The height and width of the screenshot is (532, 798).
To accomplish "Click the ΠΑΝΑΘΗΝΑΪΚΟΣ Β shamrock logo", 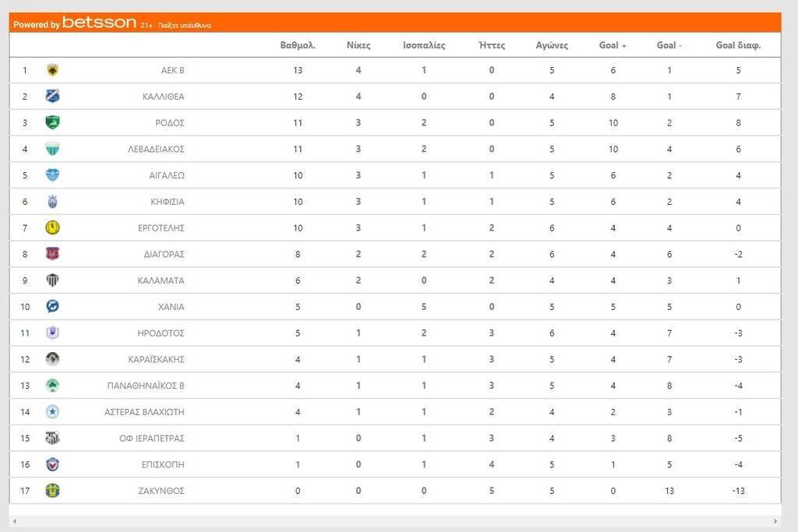I will point(52,386).
